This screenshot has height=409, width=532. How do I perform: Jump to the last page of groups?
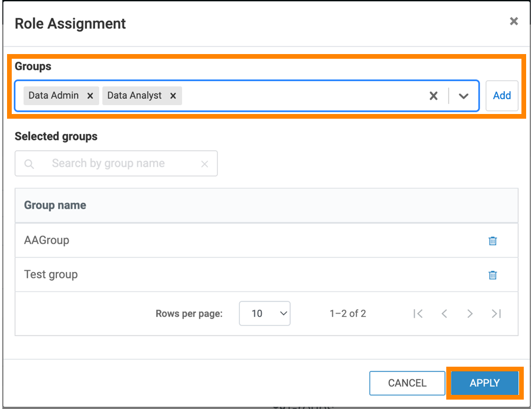496,313
